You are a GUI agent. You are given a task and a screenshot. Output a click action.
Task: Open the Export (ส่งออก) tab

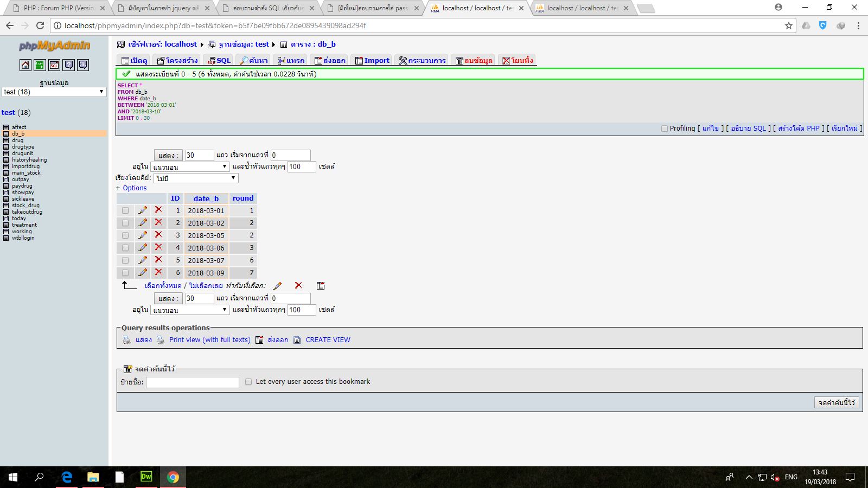coord(330,60)
